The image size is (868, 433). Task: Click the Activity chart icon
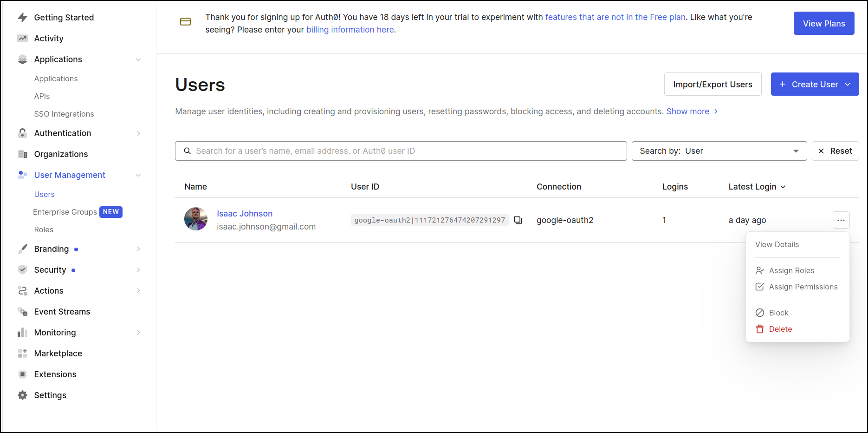(x=22, y=39)
